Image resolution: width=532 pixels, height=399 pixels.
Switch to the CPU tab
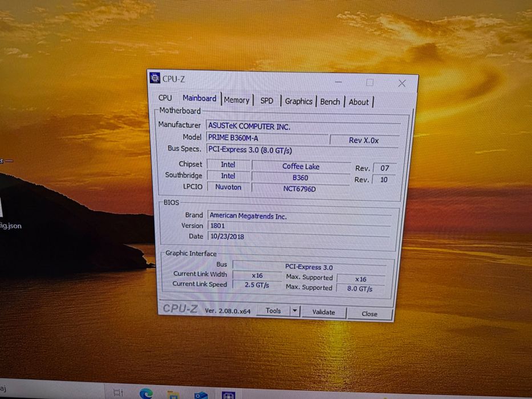point(165,97)
